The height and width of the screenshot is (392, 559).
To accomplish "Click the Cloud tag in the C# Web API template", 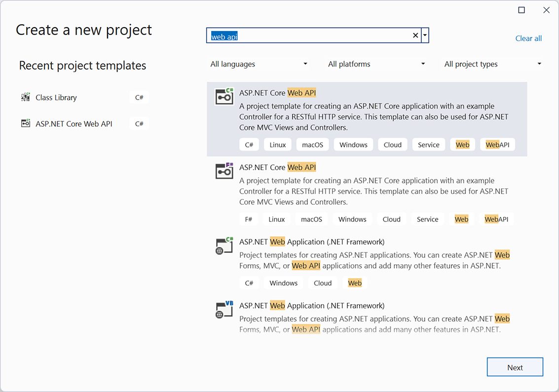I will coord(393,144).
